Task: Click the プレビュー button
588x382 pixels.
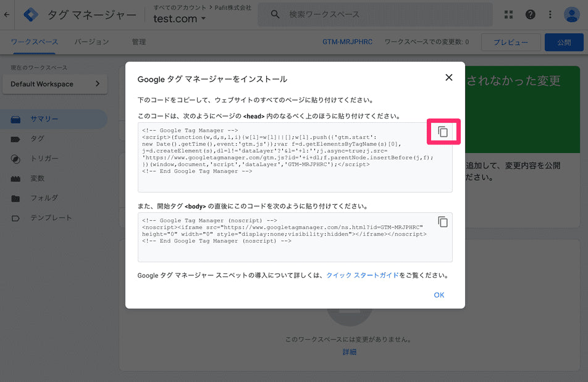Action: [x=510, y=43]
